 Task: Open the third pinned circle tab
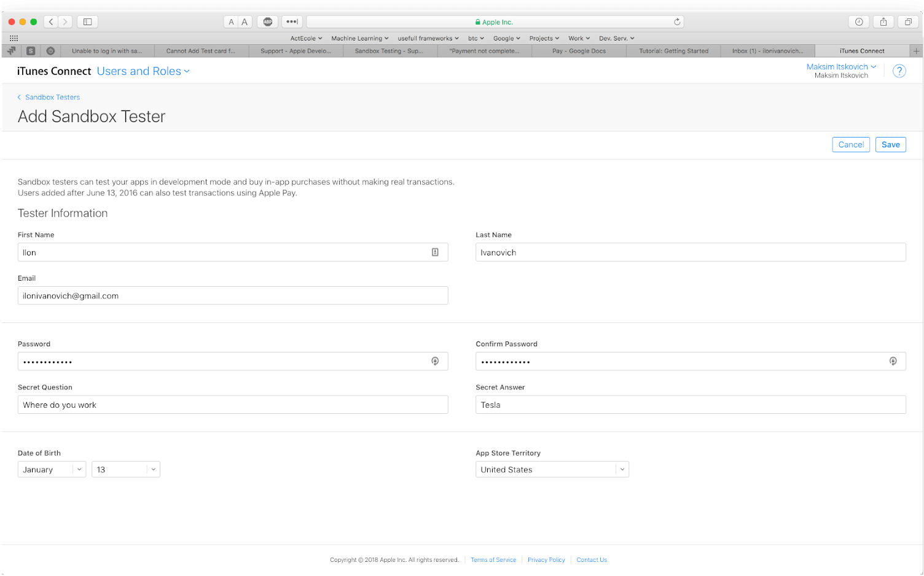point(50,51)
